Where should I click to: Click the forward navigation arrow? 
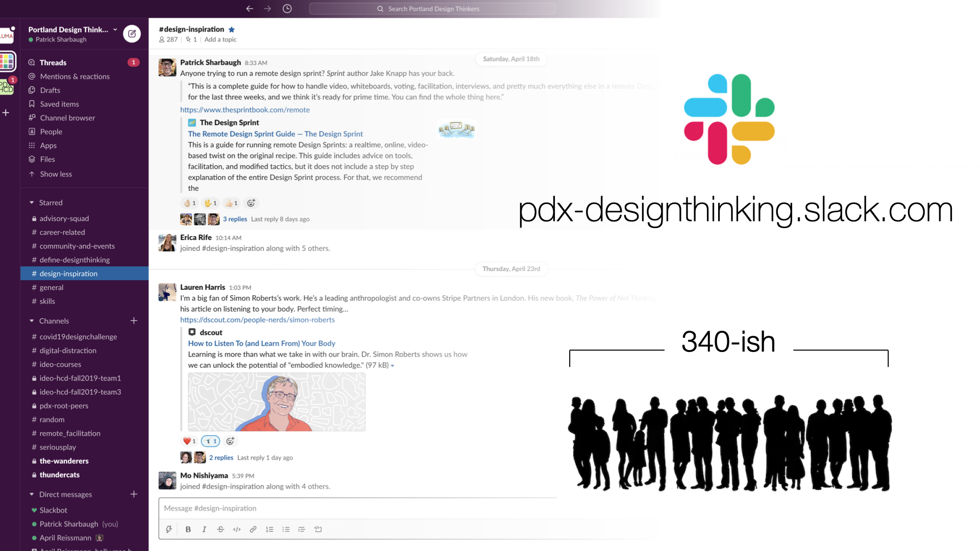(267, 9)
